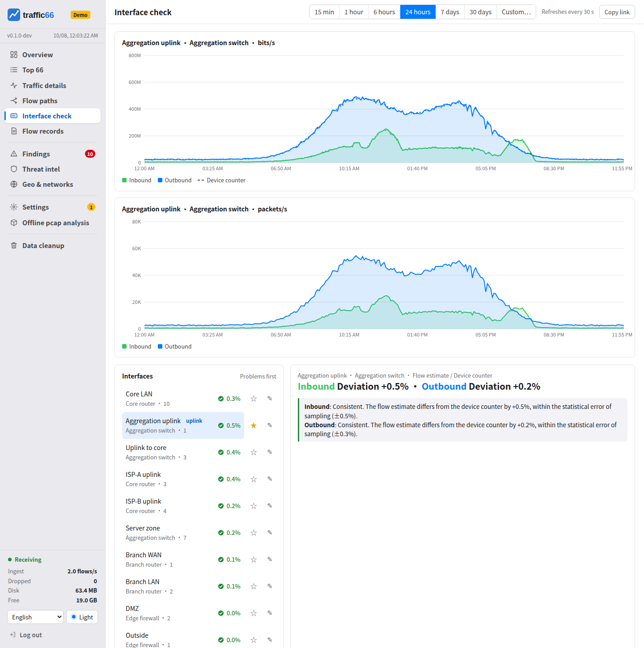Unstar the Aggregation uplink interface

(x=254, y=425)
